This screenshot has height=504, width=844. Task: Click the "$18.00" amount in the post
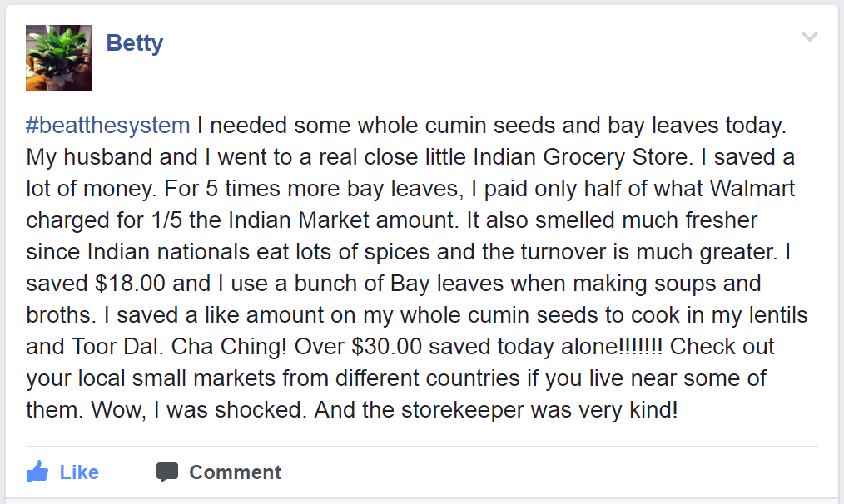tap(132, 284)
